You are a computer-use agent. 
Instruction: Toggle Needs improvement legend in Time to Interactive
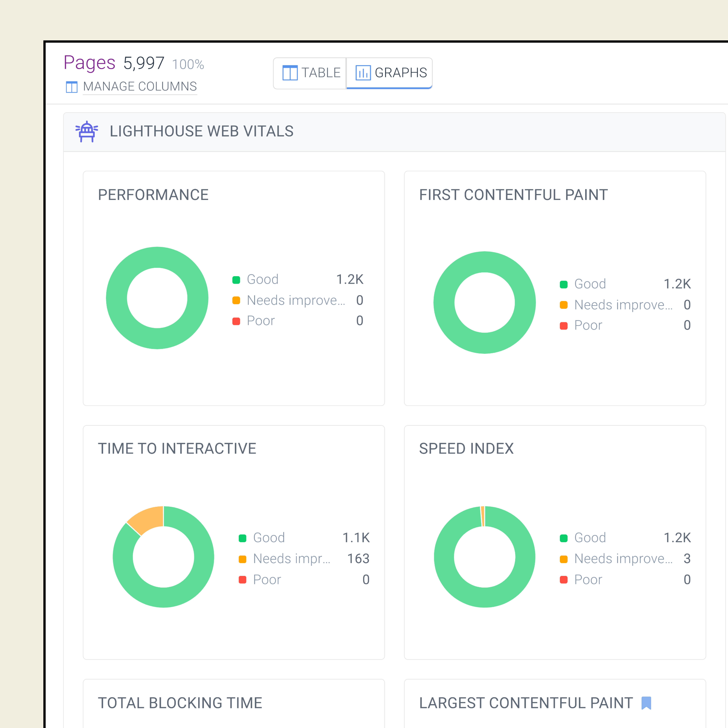point(291,559)
